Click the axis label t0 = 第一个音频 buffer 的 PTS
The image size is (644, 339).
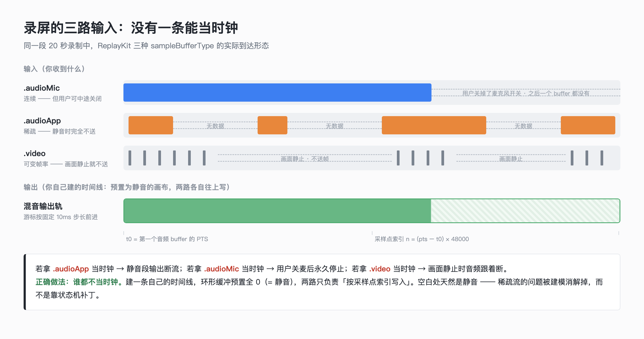pyautogui.click(x=167, y=239)
